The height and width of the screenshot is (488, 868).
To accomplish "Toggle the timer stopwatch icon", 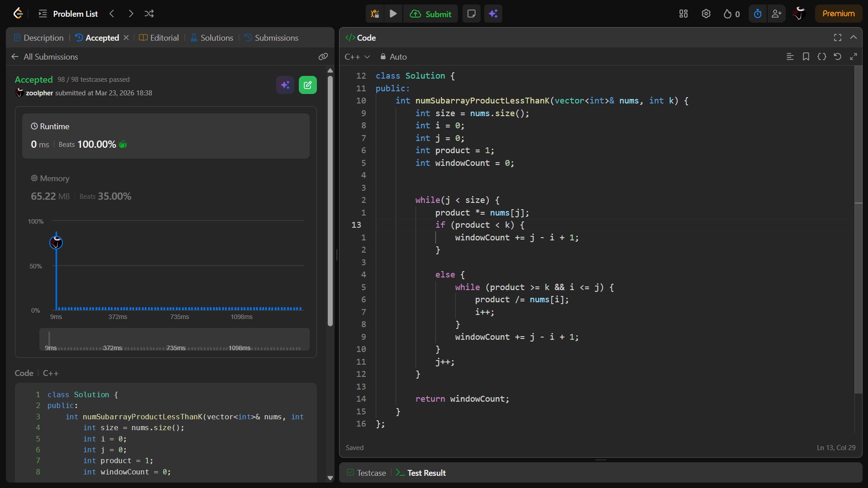I will [x=757, y=14].
